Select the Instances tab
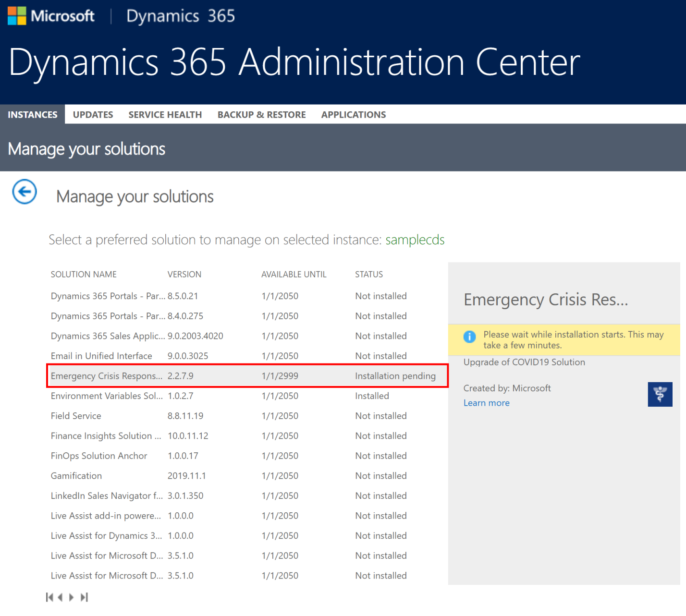This screenshot has width=686, height=616. pyautogui.click(x=33, y=115)
